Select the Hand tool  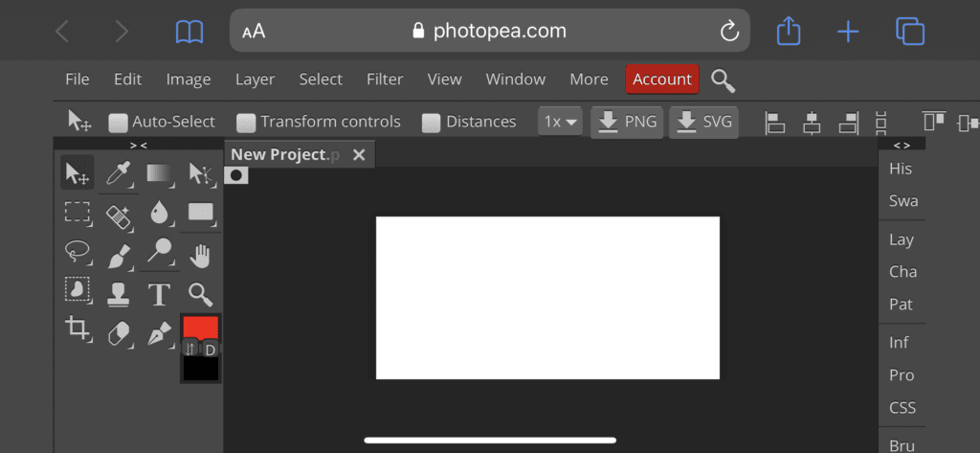click(201, 256)
